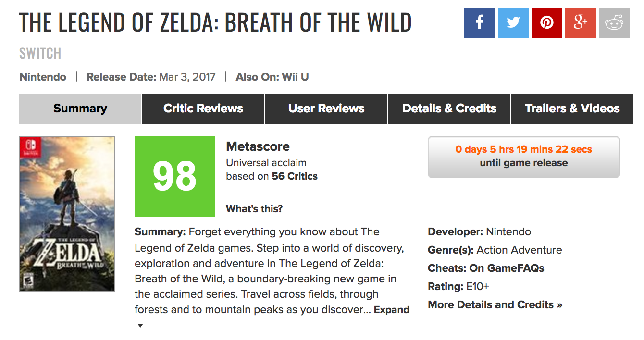Viewport: 644px width, 340px height.
Task: Pin this game on Pinterest
Action: click(546, 23)
